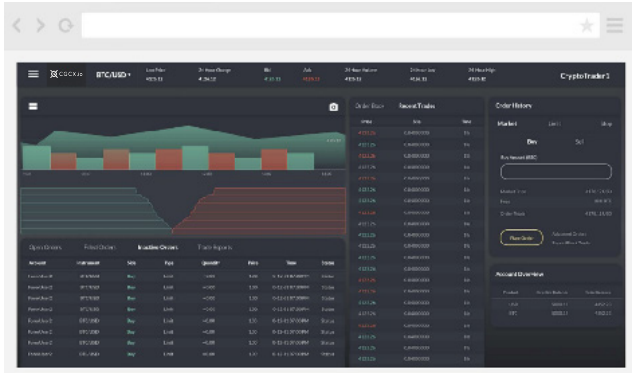Image resolution: width=633 pixels, height=373 pixels.
Task: Open the Trade Reports tab
Action: pyautogui.click(x=215, y=247)
